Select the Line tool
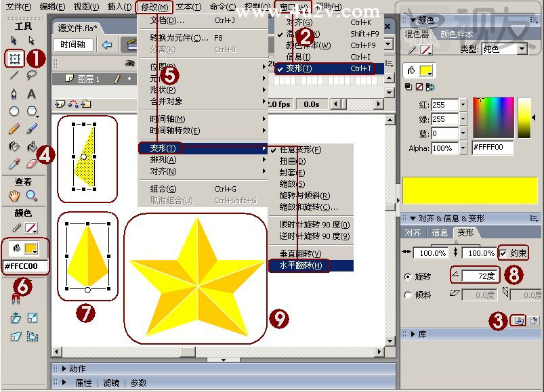The image size is (544, 392). tap(14, 75)
